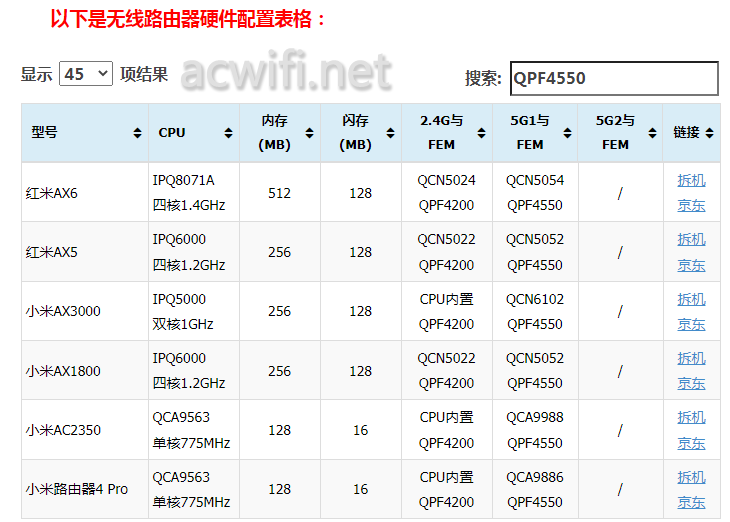The height and width of the screenshot is (522, 730).
Task: Click the search field containing QPF4550
Action: 614,78
